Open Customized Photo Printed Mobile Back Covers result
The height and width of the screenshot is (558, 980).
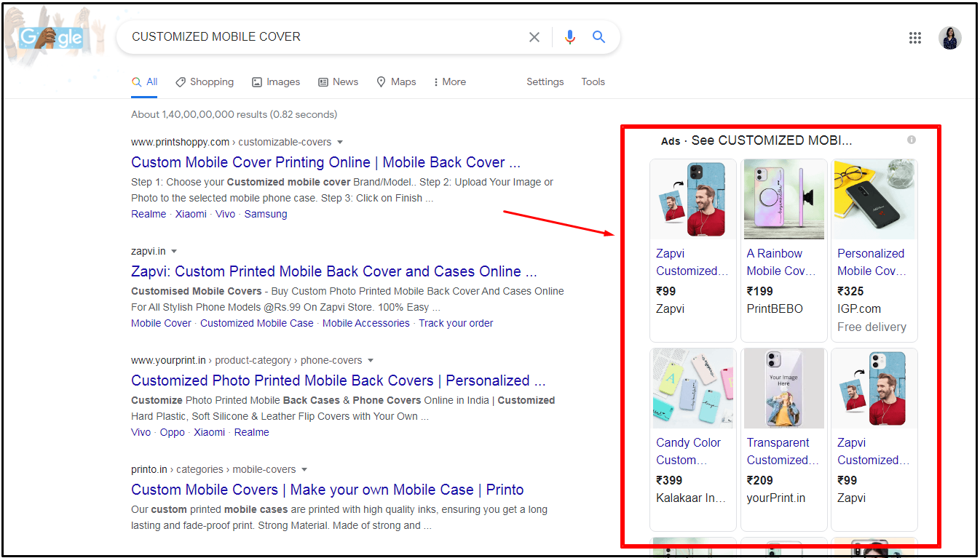pos(339,380)
